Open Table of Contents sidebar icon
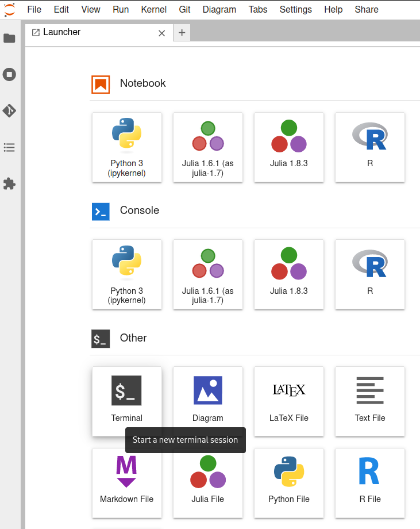 tap(9, 147)
